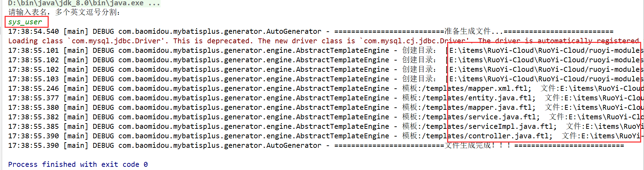Click the java.exe command path line

click(x=84, y=3)
